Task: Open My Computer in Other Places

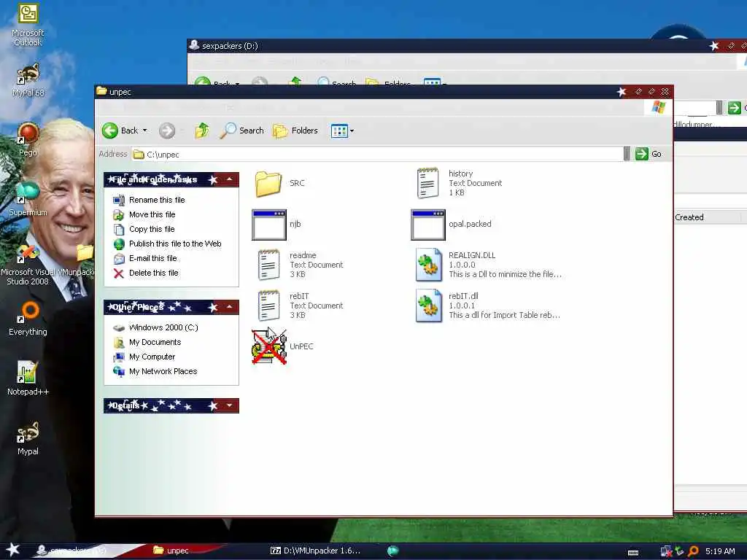Action: (152, 357)
